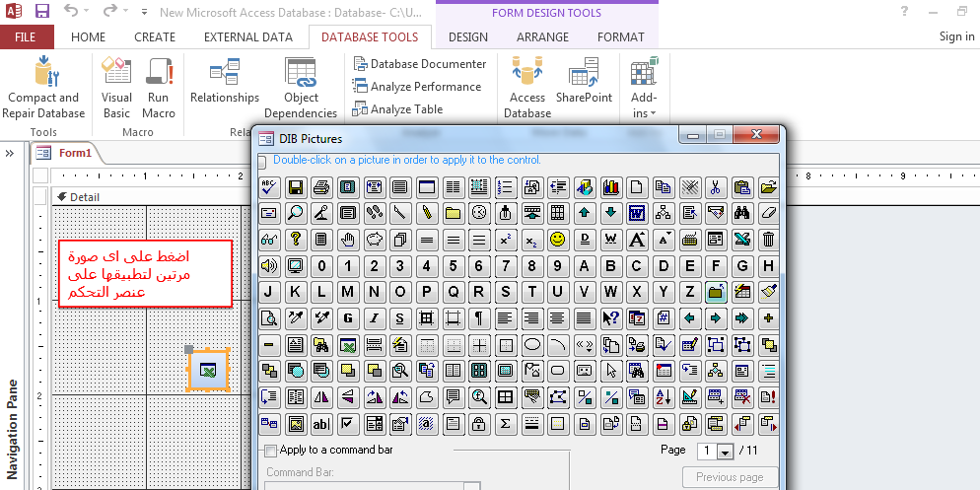Run Analyze Performance
The image size is (980, 490).
[x=417, y=86]
